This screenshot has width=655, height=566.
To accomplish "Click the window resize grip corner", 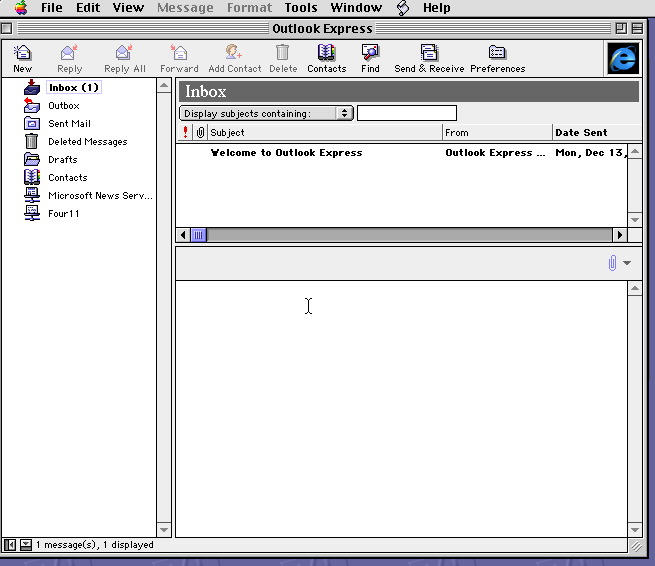I will click(x=636, y=546).
